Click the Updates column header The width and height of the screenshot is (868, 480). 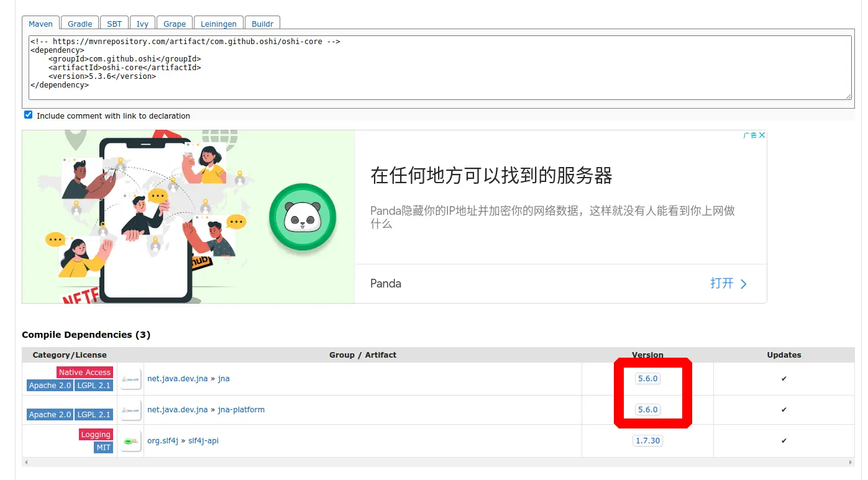784,355
